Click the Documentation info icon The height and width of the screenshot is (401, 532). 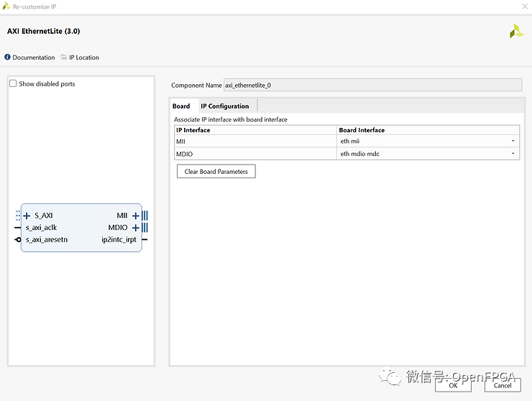[x=8, y=57]
